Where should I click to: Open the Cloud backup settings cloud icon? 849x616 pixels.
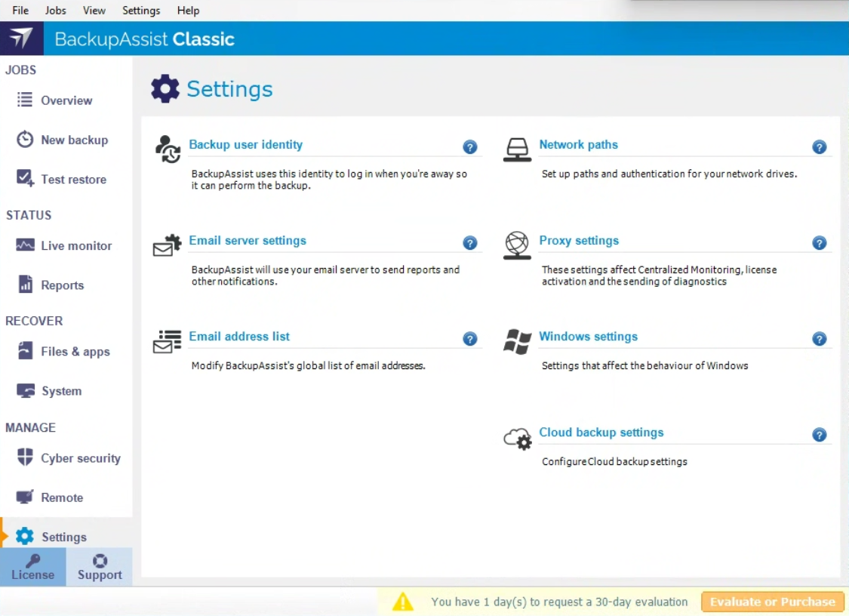click(x=518, y=438)
